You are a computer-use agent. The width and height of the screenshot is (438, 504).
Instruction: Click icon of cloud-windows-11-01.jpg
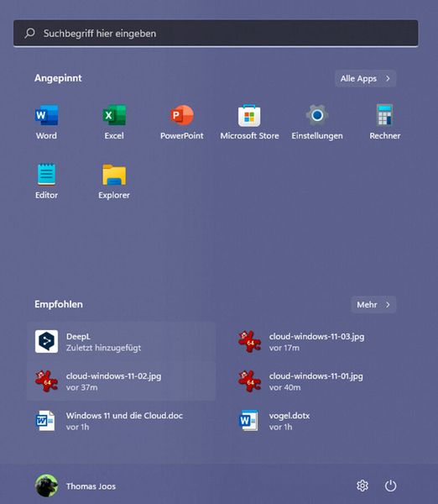coord(249,381)
